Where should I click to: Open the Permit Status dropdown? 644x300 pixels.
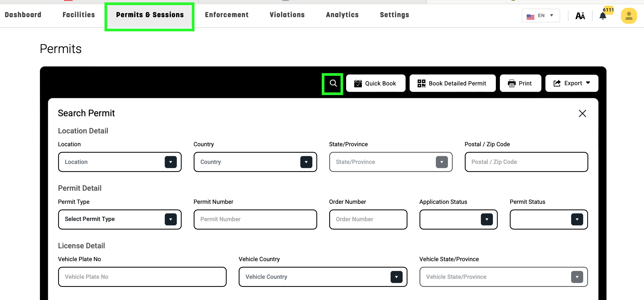(x=577, y=219)
